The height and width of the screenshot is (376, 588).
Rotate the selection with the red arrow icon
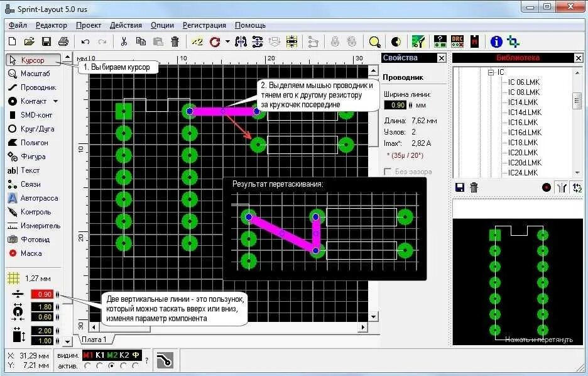pos(215,41)
